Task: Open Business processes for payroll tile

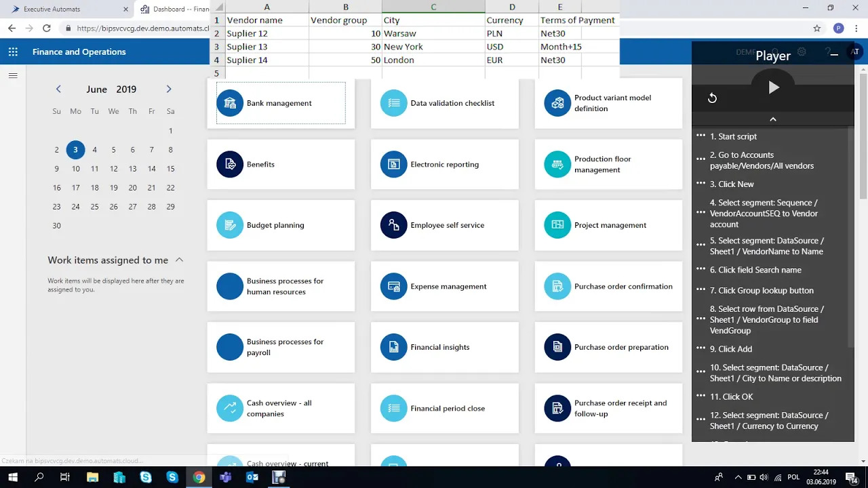Action: [281, 347]
